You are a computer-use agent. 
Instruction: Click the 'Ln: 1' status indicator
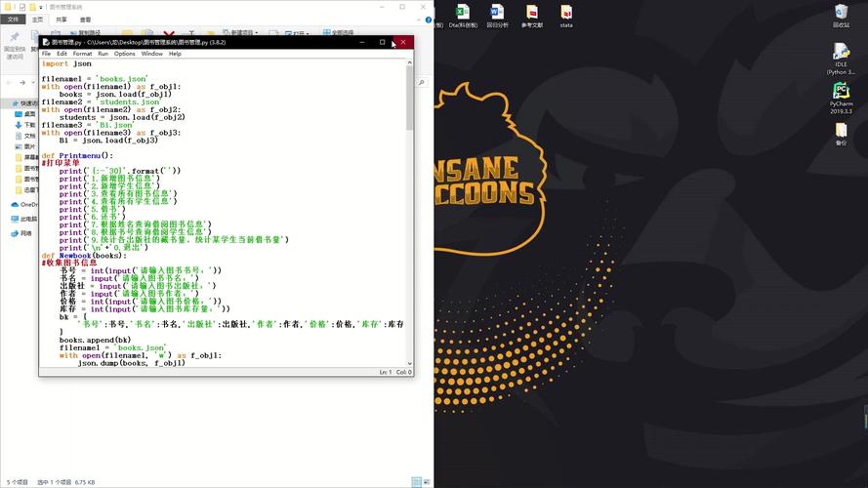(x=386, y=373)
